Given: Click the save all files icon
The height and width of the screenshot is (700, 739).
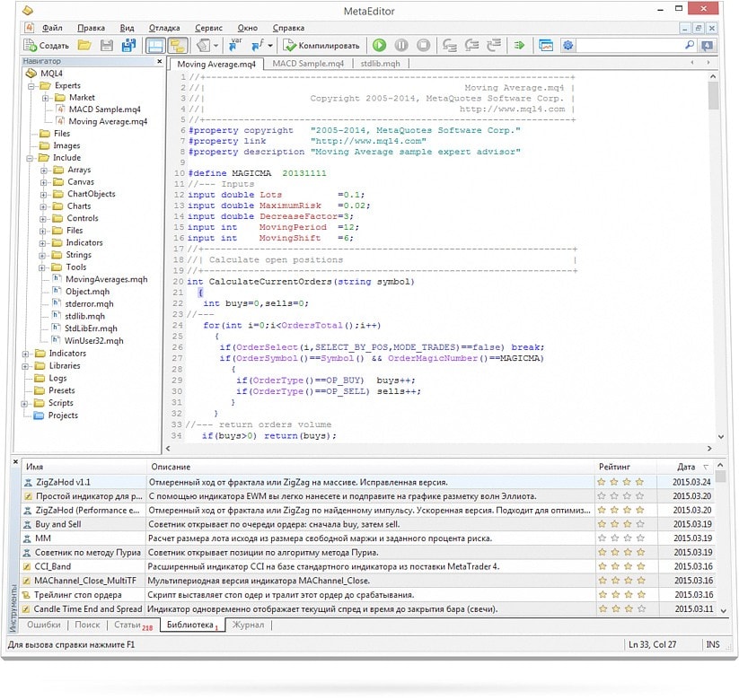Looking at the screenshot, I should coord(128,46).
